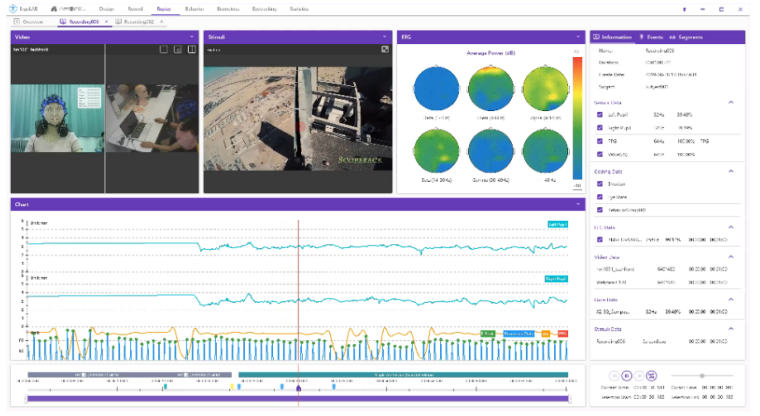
Task: Switch to the Events tab
Action: (x=655, y=36)
